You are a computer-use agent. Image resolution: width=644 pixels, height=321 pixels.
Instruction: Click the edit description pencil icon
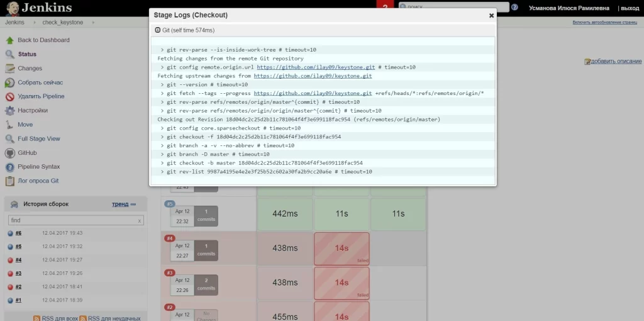tap(587, 61)
